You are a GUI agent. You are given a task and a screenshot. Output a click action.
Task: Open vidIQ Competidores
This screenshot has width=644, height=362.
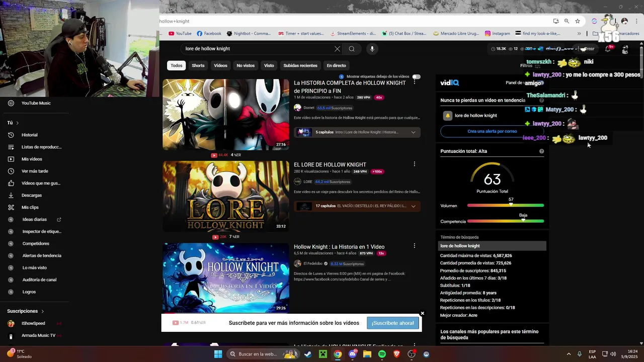click(x=35, y=243)
